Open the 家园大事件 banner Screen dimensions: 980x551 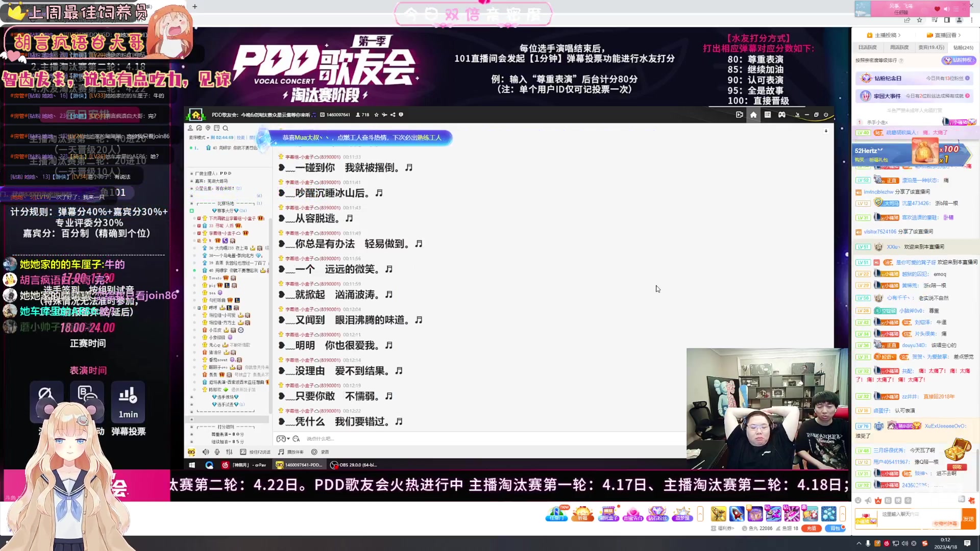(x=915, y=96)
